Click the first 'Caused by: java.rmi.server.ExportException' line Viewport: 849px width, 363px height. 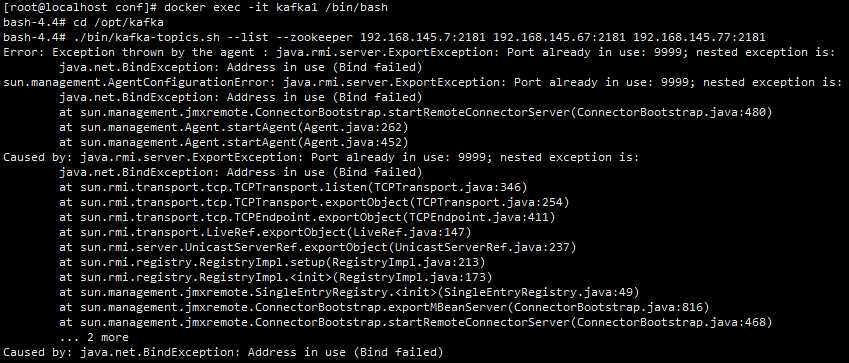coord(321,157)
